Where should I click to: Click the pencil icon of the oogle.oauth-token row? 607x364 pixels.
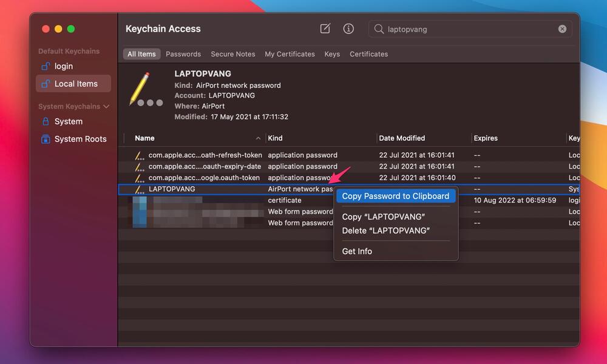click(x=140, y=178)
